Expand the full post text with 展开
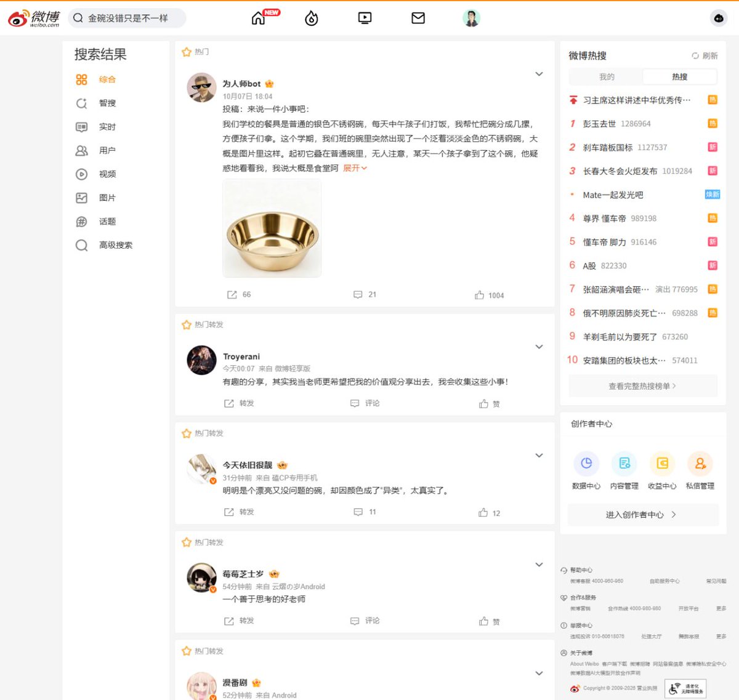 click(355, 168)
